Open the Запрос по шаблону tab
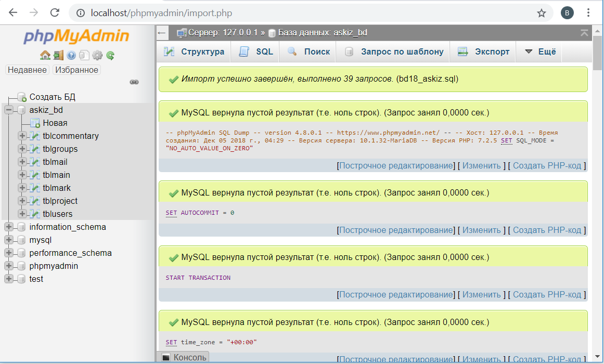Viewport: 604px width, 364px height. click(x=393, y=51)
